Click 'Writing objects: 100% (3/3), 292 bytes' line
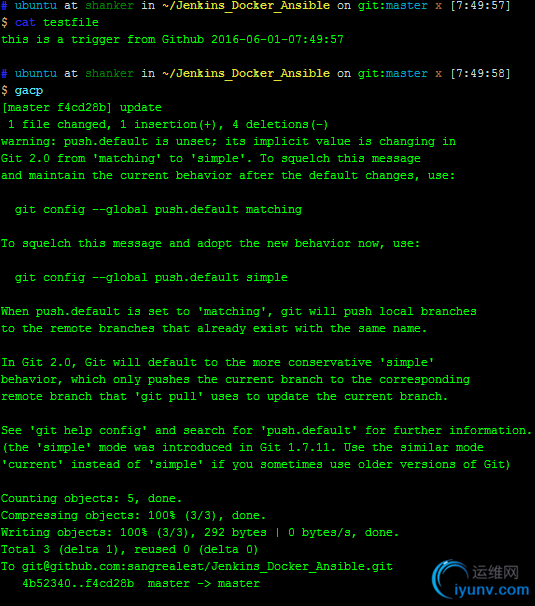Image resolution: width=535 pixels, height=606 pixels. point(200,533)
